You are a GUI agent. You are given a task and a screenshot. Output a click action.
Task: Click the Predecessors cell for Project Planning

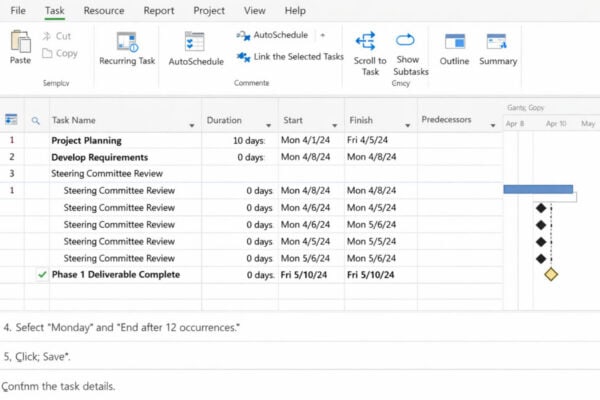pyautogui.click(x=460, y=140)
